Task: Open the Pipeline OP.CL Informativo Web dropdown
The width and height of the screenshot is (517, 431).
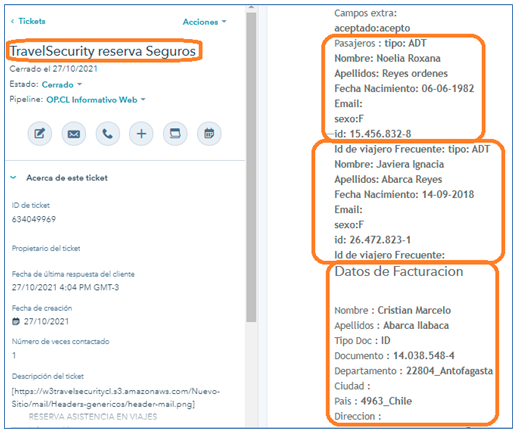Action: tap(96, 100)
